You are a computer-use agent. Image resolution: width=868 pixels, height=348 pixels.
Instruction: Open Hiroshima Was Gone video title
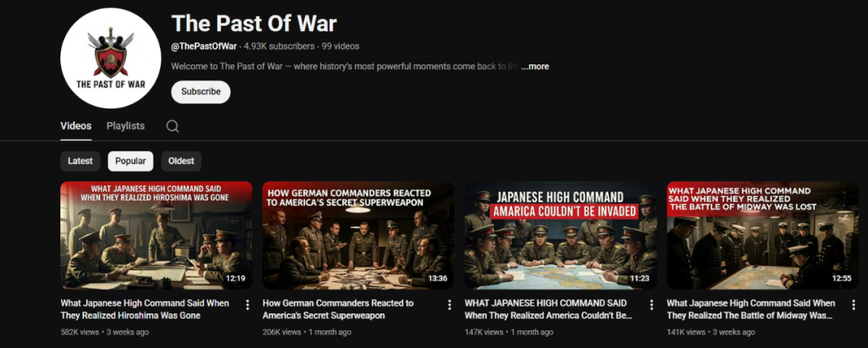(145, 309)
